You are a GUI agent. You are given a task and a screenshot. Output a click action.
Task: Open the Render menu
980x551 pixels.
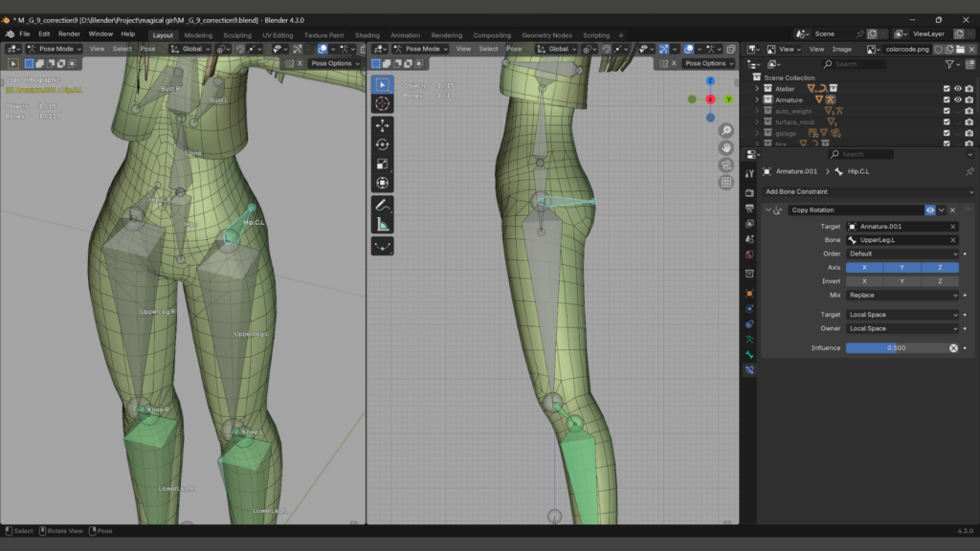tap(69, 33)
